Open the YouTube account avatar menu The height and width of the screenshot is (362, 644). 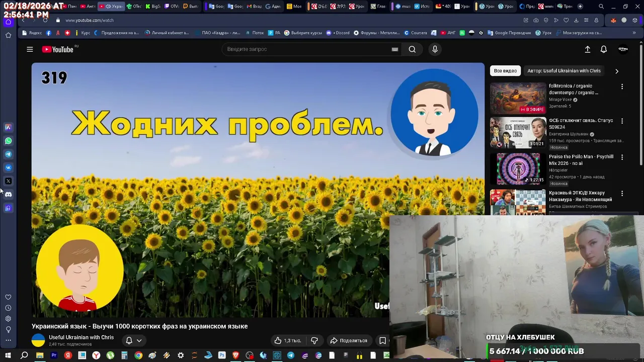[x=623, y=49]
